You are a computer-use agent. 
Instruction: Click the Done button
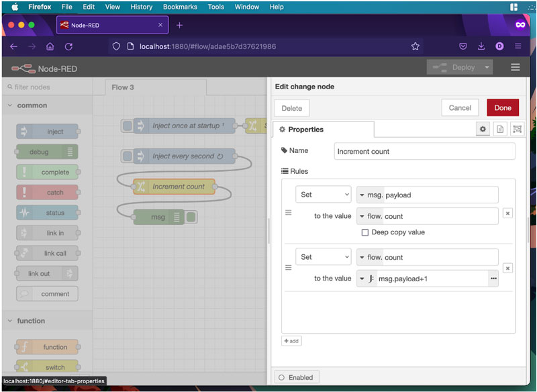tap(502, 107)
